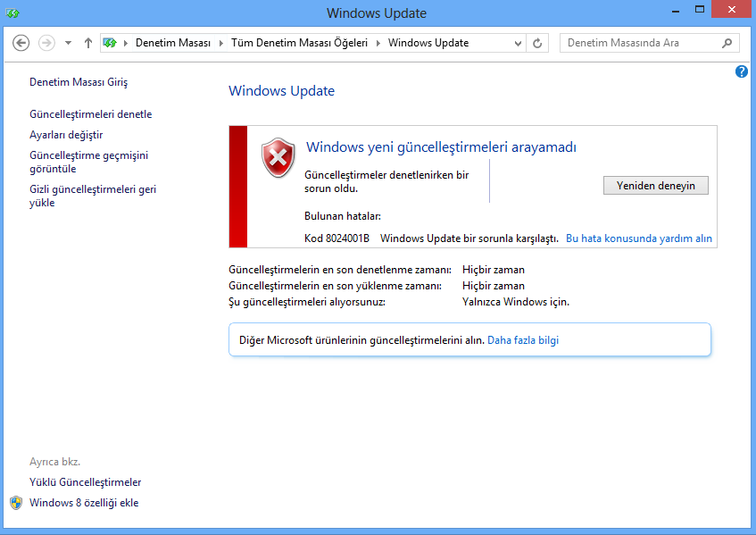Viewport: 756px width, 535px height.
Task: Click Güncelleştirmeleri denetle in sidebar
Action: pyautogui.click(x=91, y=114)
